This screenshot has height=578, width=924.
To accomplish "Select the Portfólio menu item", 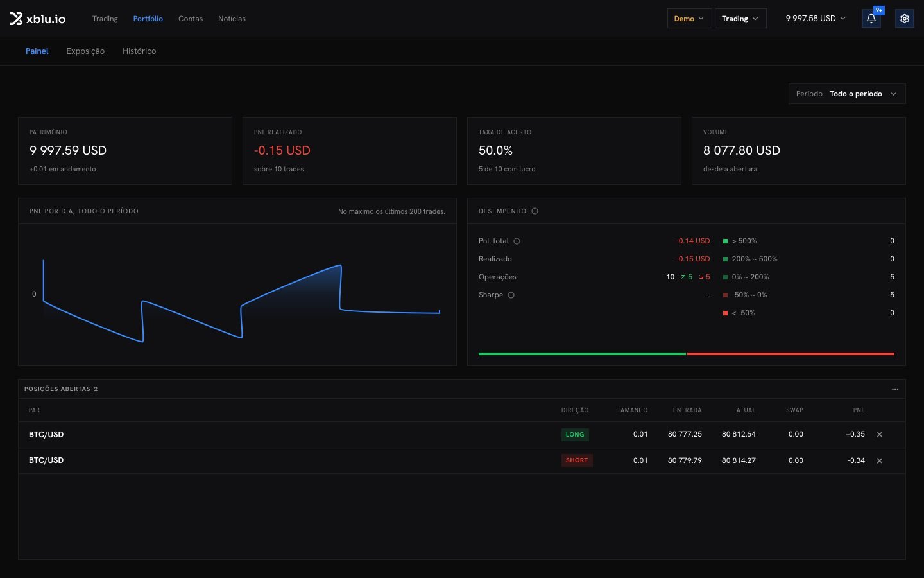I will pos(148,19).
